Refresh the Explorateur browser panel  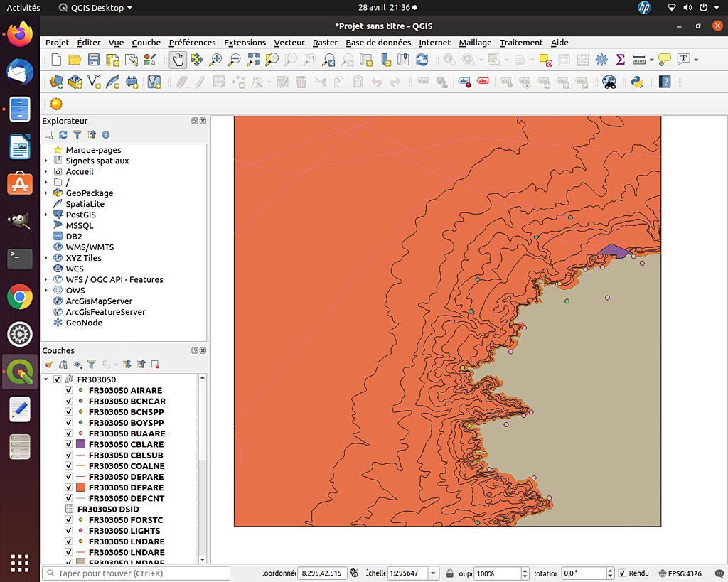[63, 134]
